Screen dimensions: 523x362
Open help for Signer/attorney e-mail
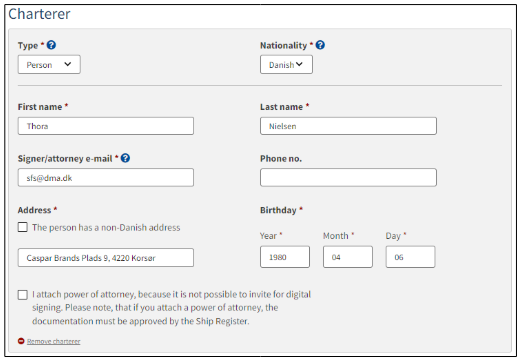125,158
